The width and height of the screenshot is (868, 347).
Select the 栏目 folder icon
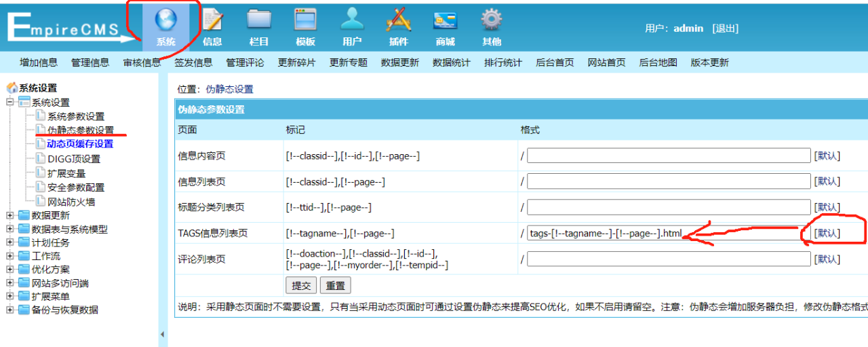pyautogui.click(x=259, y=20)
